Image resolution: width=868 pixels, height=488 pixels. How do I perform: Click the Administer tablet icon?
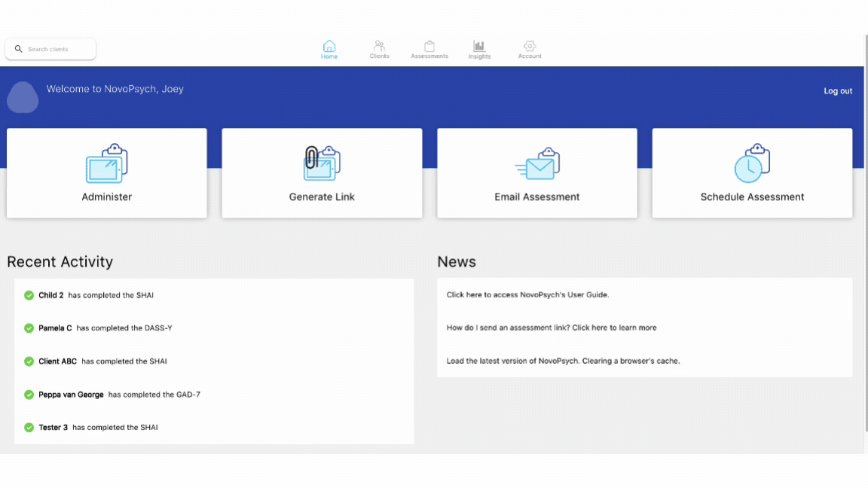107,163
